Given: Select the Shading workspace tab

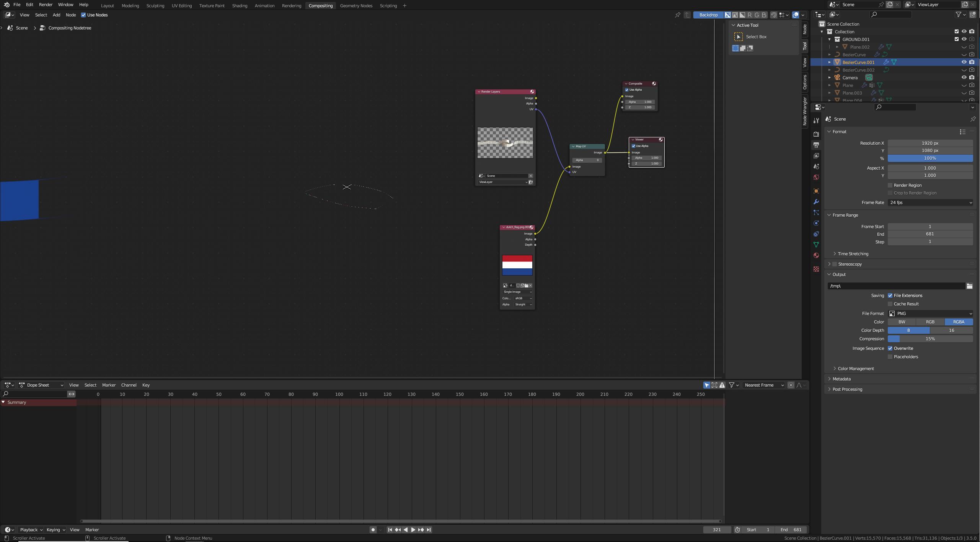Looking at the screenshot, I should pos(238,5).
